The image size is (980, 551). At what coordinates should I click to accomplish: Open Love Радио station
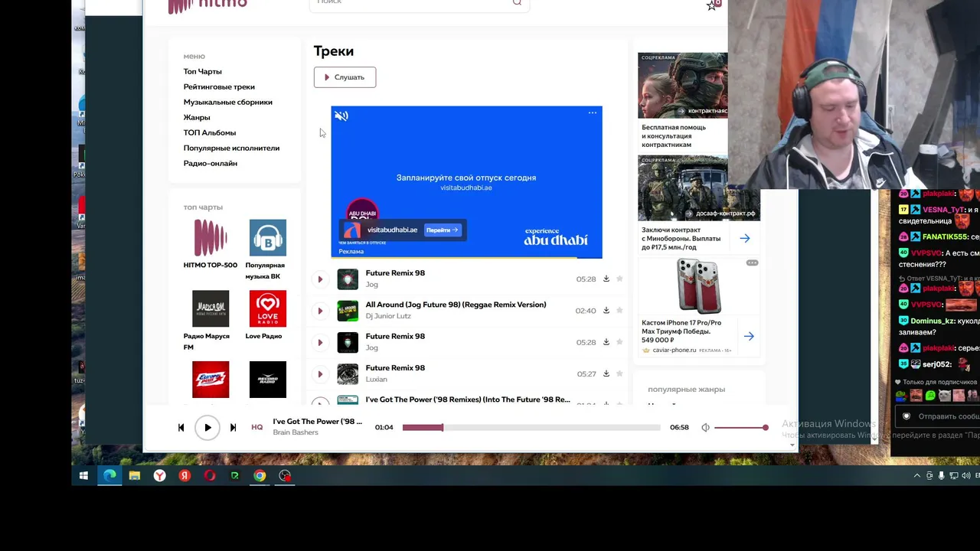click(268, 309)
